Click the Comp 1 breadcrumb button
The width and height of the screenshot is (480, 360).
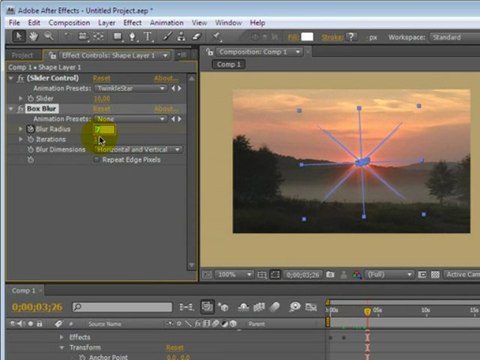pos(229,64)
